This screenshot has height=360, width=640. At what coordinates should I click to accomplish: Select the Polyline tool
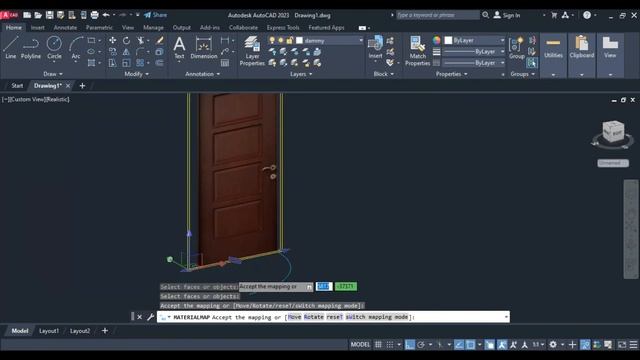(x=31, y=48)
